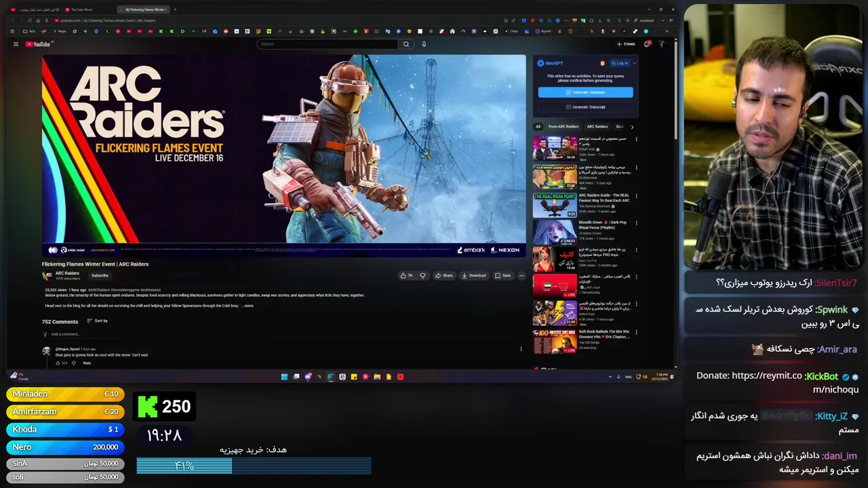
Task: Open the YouTube hamburger guide menu
Action: coord(16,44)
